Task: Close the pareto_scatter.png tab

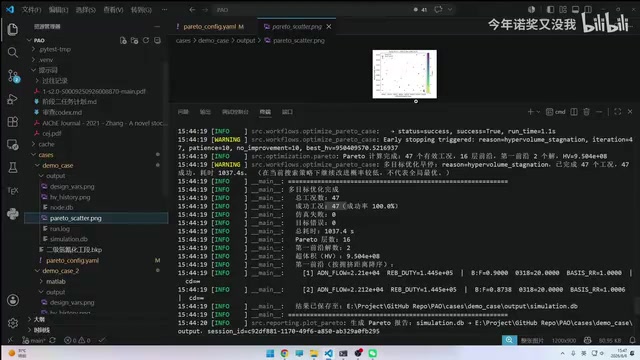Action: tap(329, 27)
